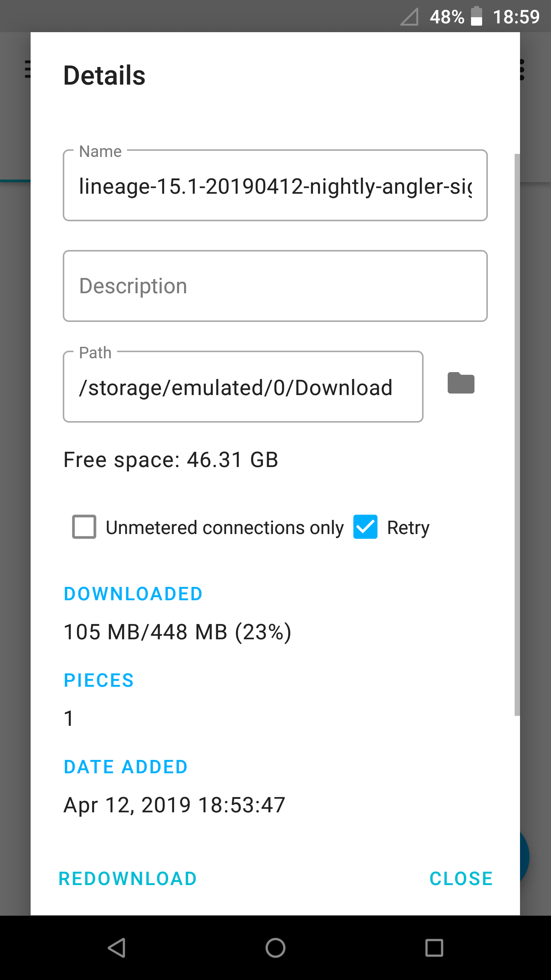
Task: Tap the Android back navigation button
Action: pos(117,947)
